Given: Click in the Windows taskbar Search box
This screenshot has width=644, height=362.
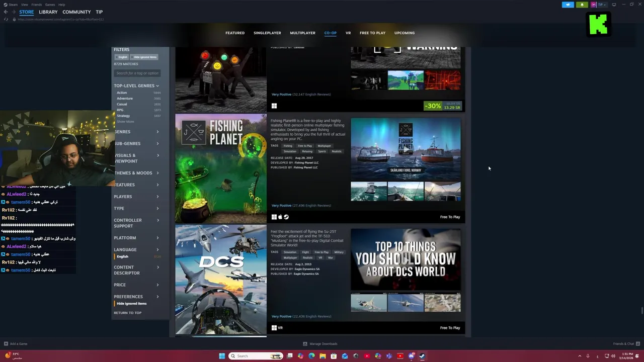Looking at the screenshot, I should tap(256, 356).
